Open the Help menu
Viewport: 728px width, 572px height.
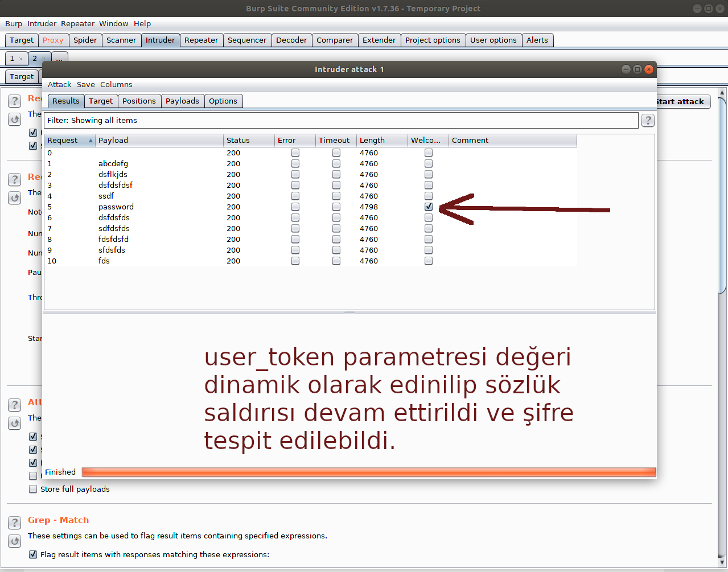click(x=142, y=23)
